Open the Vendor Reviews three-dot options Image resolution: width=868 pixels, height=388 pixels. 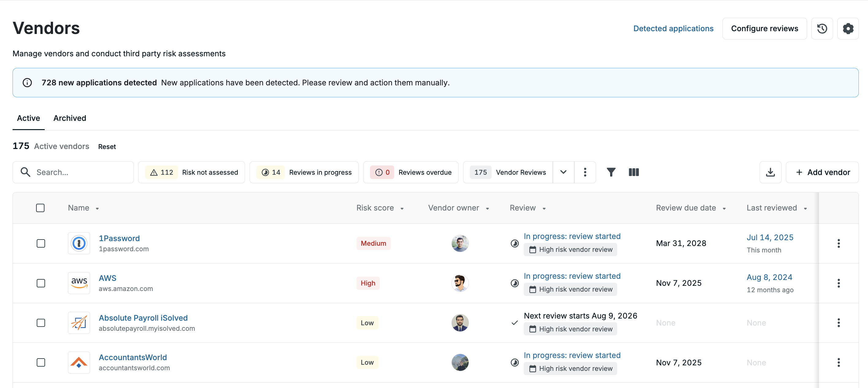pos(585,172)
